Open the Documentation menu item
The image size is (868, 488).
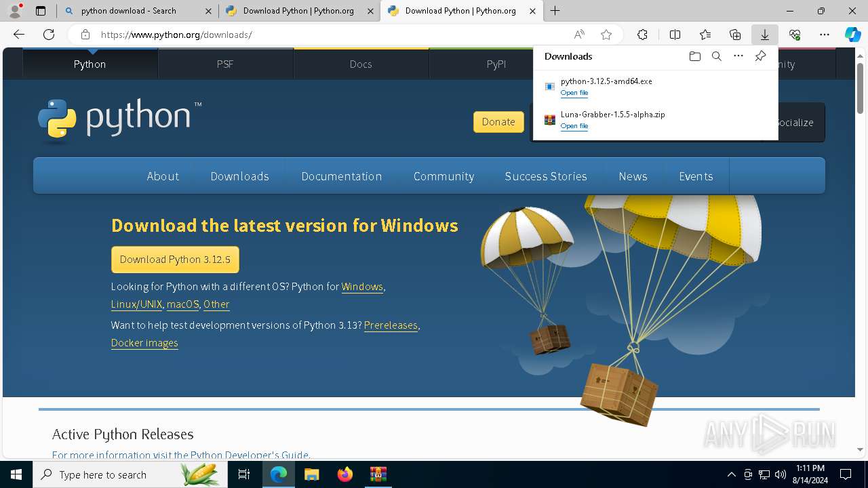click(x=342, y=176)
